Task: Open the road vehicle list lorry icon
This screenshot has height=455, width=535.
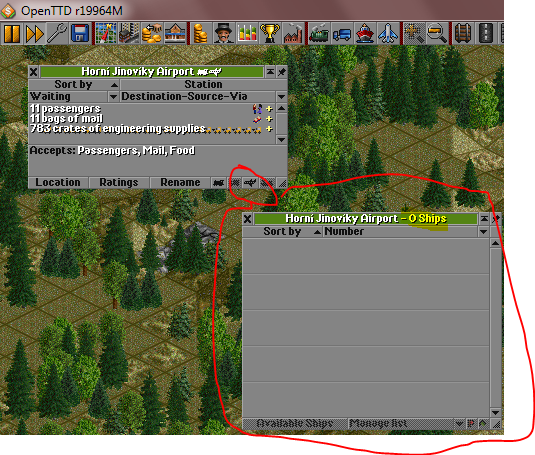Action: 342,33
